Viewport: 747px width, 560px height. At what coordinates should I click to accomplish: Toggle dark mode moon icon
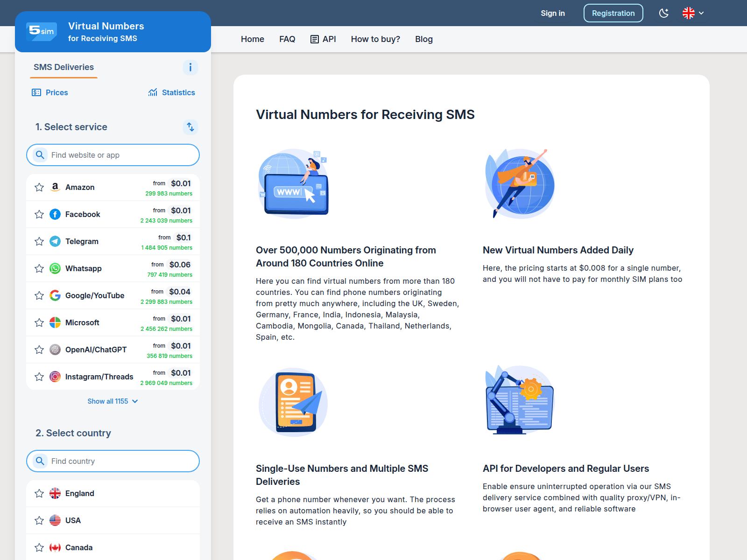coord(664,13)
